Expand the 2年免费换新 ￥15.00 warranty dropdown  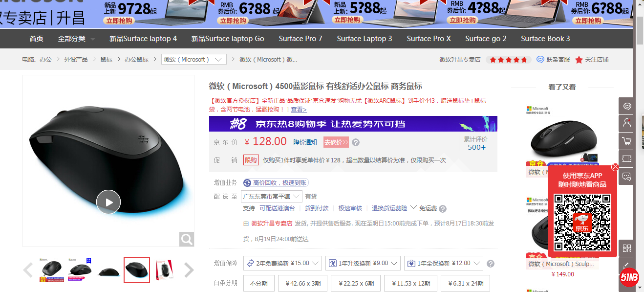[282, 263]
